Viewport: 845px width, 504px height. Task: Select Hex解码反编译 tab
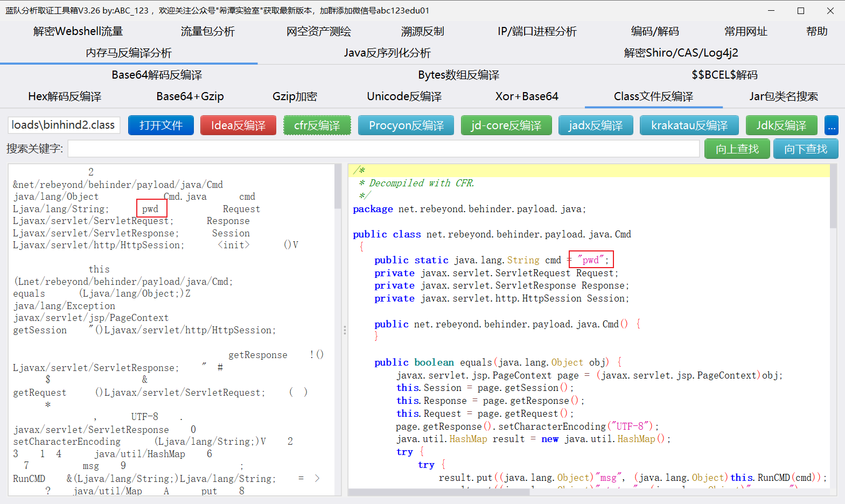(65, 96)
